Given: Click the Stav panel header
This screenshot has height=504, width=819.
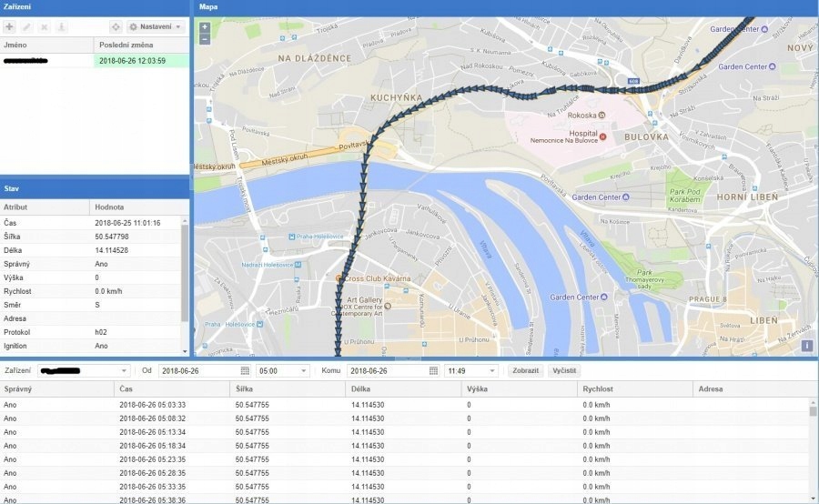Looking at the screenshot, I should (x=95, y=188).
